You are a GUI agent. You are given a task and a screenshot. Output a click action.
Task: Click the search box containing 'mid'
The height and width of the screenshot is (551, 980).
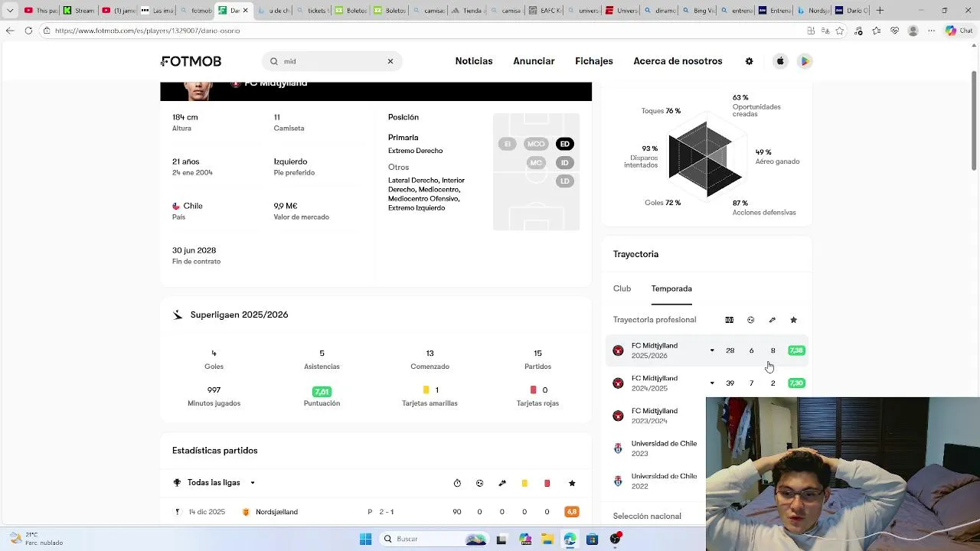[332, 61]
